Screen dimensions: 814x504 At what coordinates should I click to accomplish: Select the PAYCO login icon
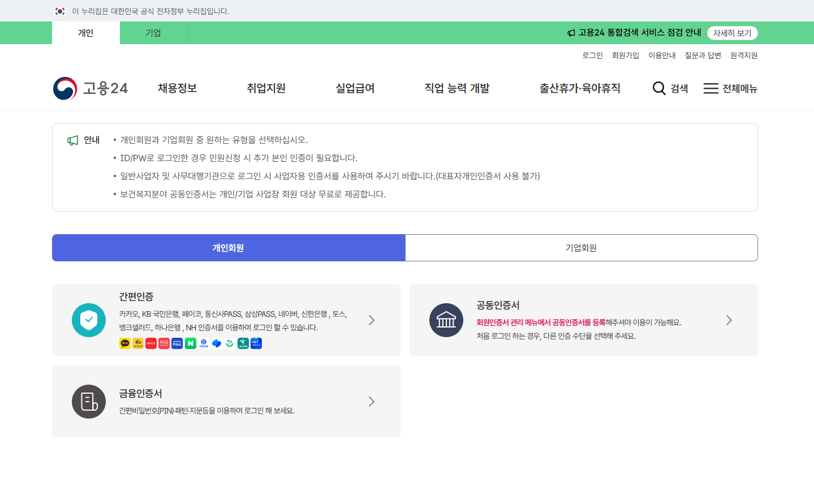tap(150, 343)
